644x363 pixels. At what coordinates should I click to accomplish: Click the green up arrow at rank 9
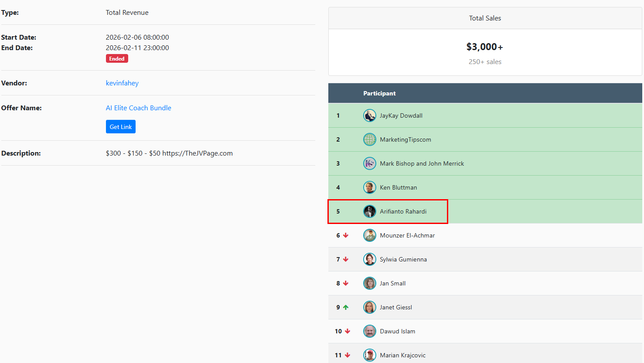tap(346, 307)
